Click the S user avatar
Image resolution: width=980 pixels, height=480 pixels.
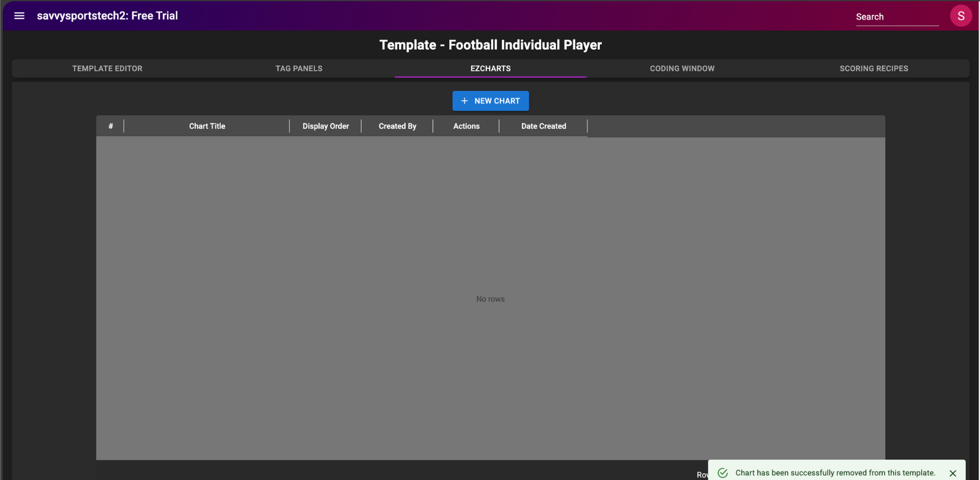pyautogui.click(x=960, y=16)
